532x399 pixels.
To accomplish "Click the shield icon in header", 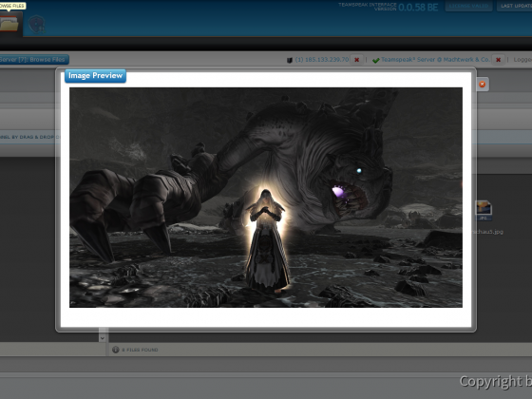I will [x=36, y=25].
